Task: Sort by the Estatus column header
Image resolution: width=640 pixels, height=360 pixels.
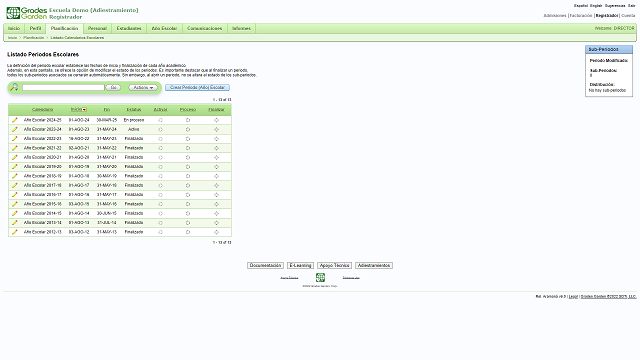Action: 133,109
